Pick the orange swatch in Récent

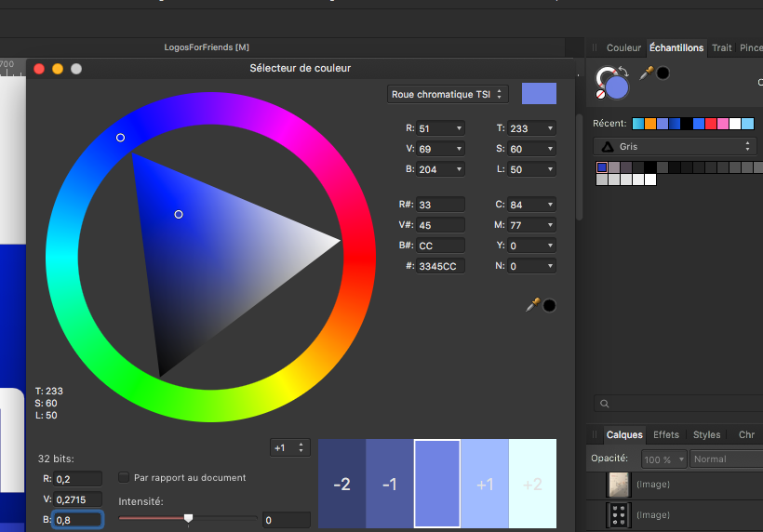coord(650,124)
